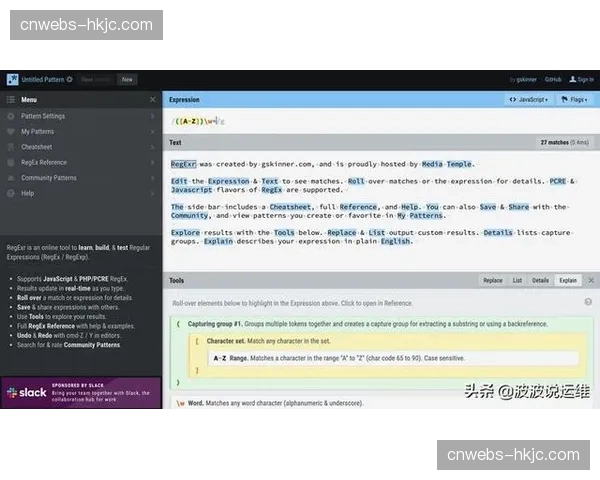
Task: Click the Menu list icon in sidebar
Action: coord(11,100)
